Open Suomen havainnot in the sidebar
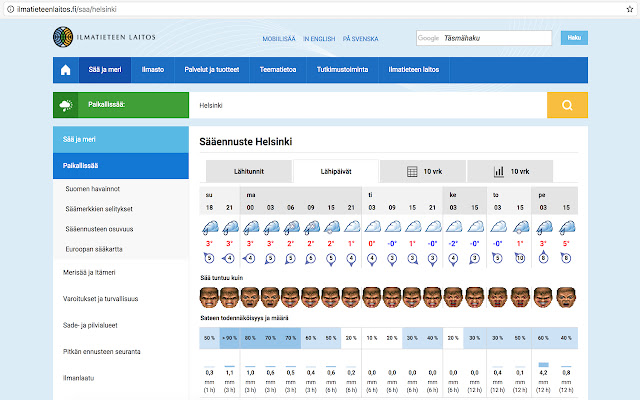This screenshot has height=400, width=640. (x=93, y=189)
